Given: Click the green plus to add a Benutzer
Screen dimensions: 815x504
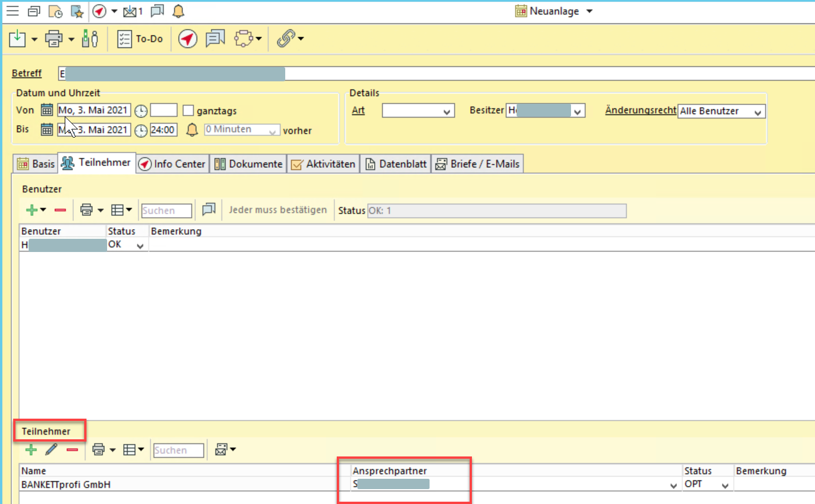Looking at the screenshot, I should [x=32, y=210].
